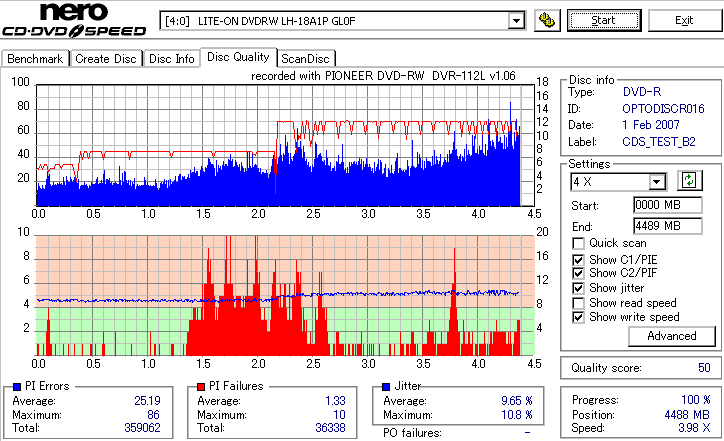Screen dimensions: 724x441
Task: Click Jitter average 9.65 %
Action: coord(517,401)
